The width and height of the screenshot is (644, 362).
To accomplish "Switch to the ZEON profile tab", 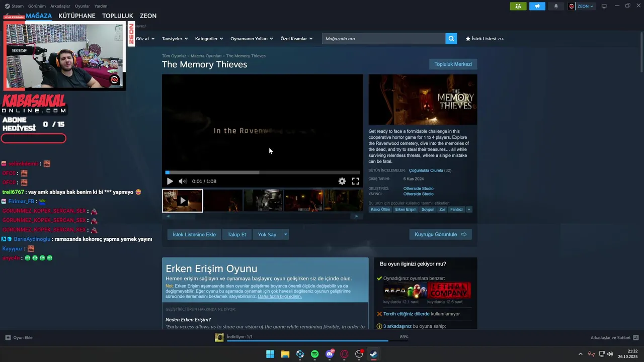I will (148, 16).
